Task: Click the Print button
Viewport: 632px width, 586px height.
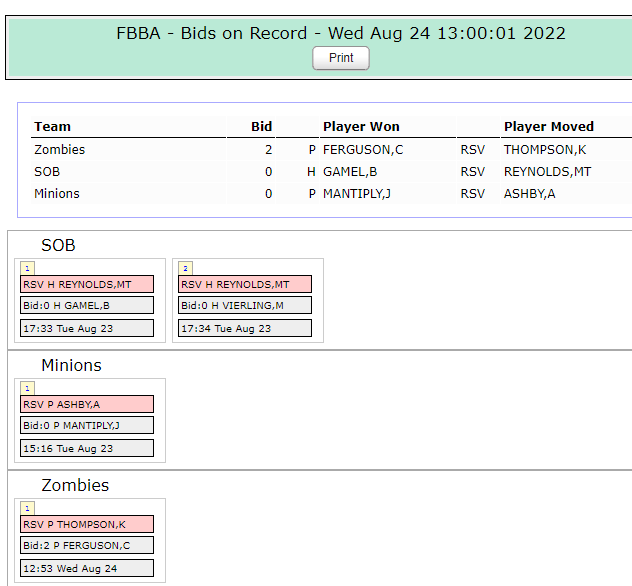Action: (341, 58)
